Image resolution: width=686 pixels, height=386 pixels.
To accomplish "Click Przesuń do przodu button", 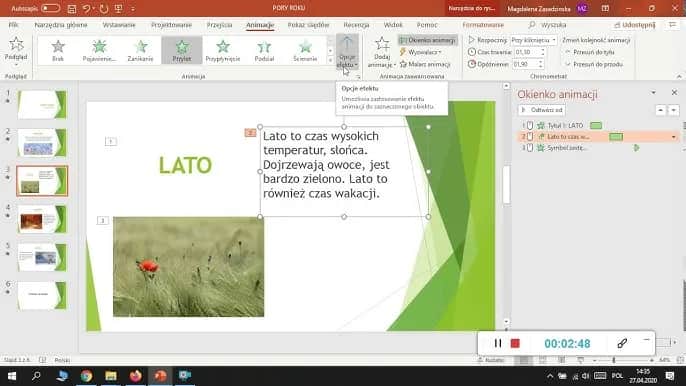I will [x=594, y=64].
